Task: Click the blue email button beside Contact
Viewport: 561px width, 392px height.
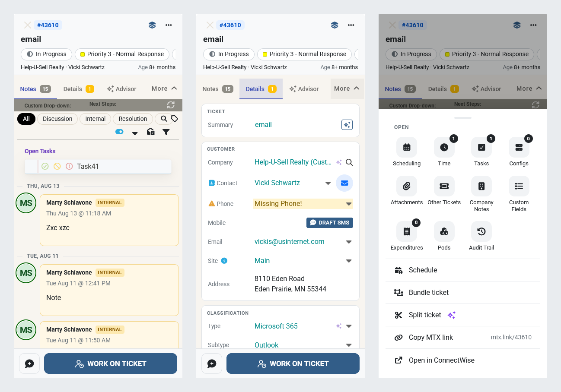Action: [x=344, y=183]
